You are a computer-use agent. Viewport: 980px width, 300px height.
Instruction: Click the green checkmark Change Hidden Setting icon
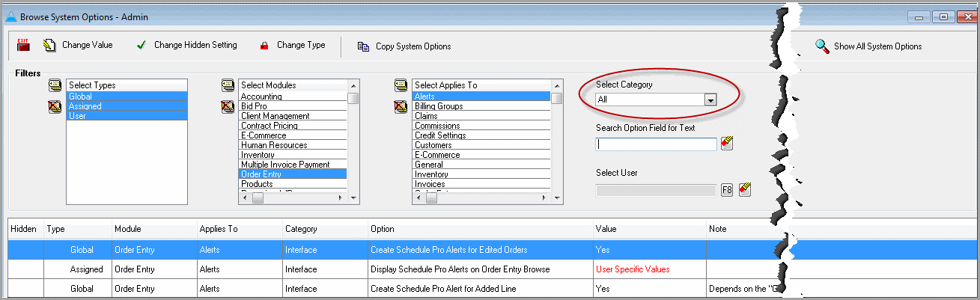[x=141, y=46]
